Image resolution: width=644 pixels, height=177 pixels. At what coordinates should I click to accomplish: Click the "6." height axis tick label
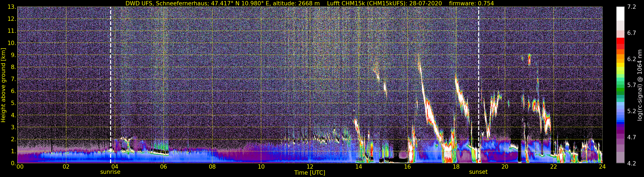[13, 91]
